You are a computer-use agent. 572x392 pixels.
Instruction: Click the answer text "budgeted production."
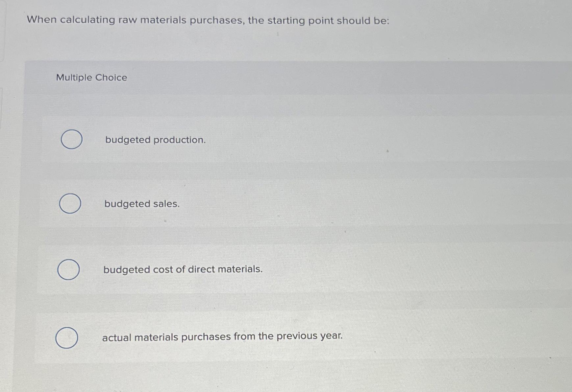(x=155, y=140)
